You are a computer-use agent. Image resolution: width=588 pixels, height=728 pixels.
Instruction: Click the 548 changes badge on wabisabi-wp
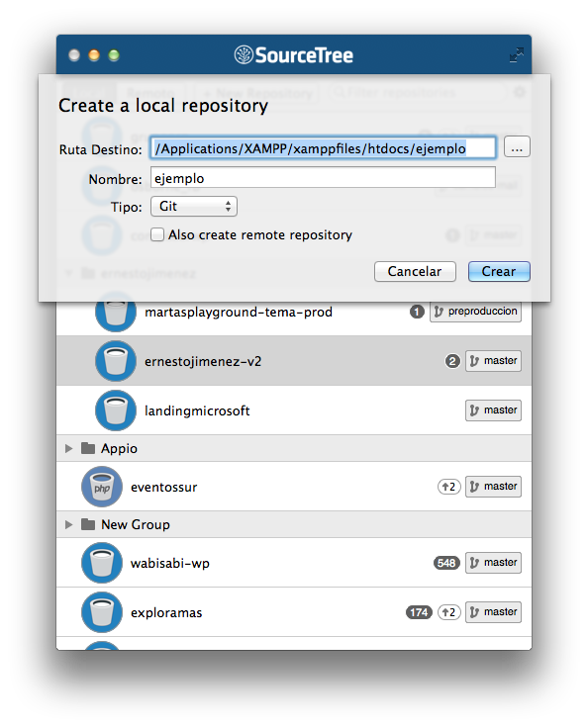point(446,563)
